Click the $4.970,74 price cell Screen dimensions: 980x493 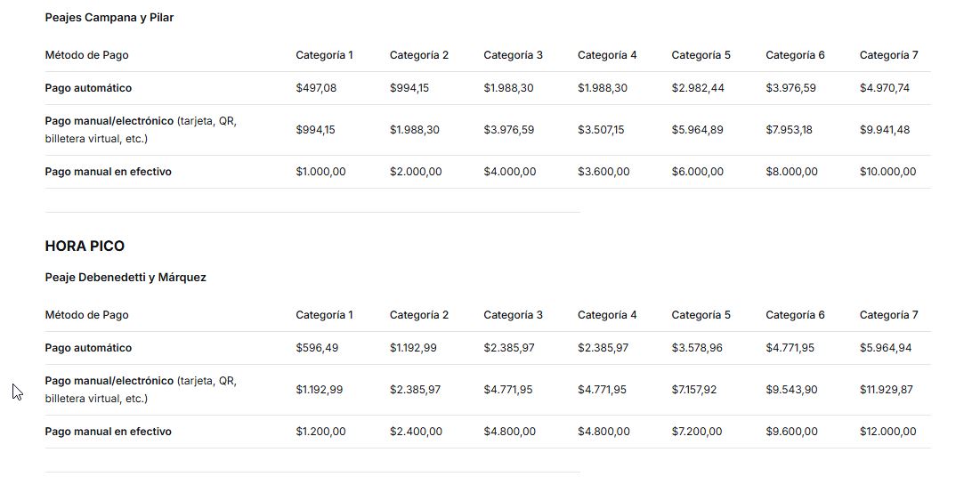click(885, 88)
